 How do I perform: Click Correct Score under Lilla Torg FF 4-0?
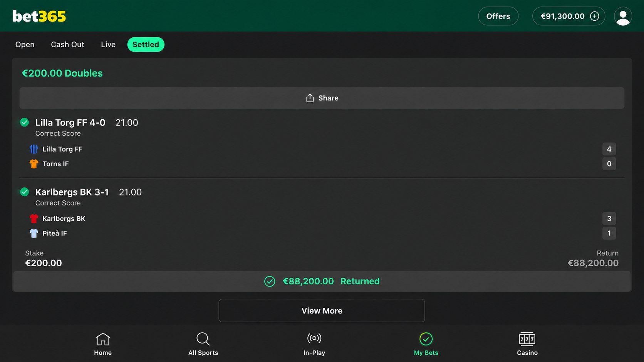[x=58, y=133]
